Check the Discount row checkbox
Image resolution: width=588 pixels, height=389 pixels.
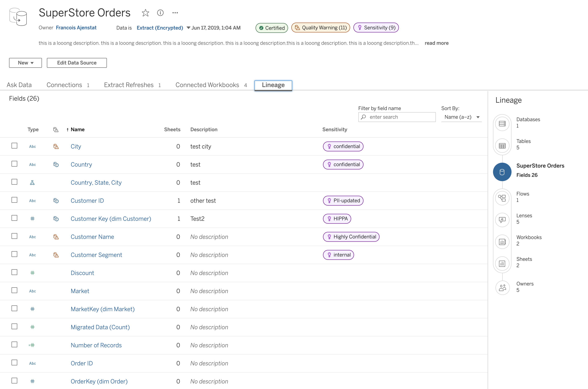coord(14,272)
